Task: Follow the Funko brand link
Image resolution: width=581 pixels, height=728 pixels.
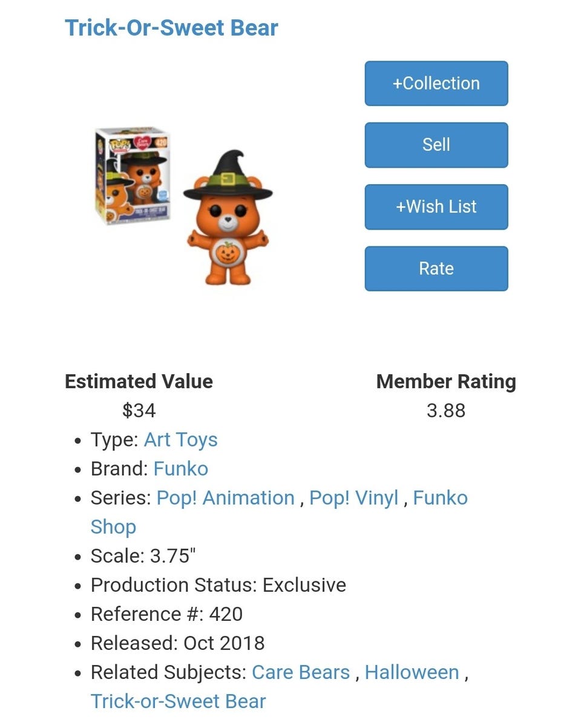Action: click(x=180, y=469)
